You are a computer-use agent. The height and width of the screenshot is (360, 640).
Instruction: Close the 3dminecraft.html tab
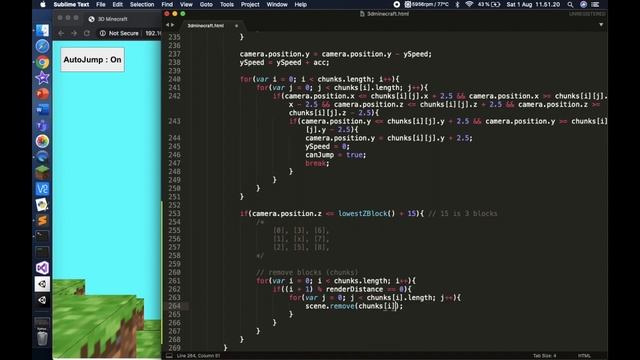pyautogui.click(x=236, y=26)
